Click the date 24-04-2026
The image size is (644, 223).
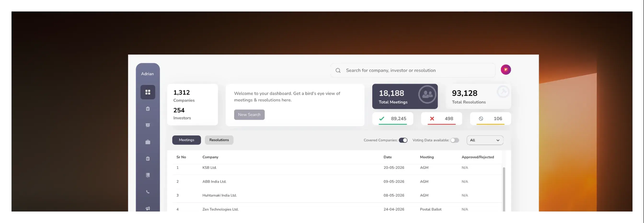click(x=394, y=209)
